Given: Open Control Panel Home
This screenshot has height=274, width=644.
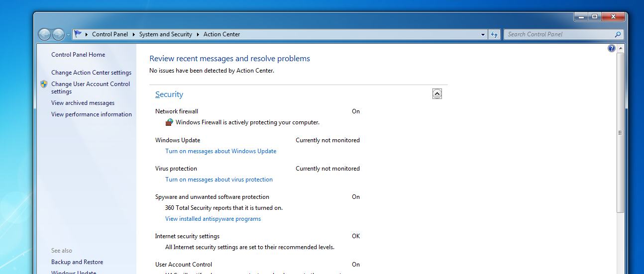Looking at the screenshot, I should click(x=78, y=55).
